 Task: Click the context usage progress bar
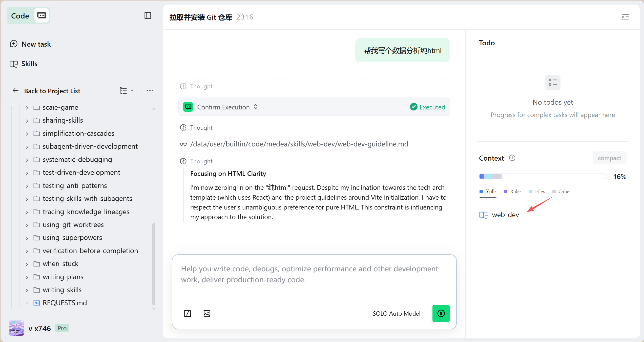tap(543, 176)
